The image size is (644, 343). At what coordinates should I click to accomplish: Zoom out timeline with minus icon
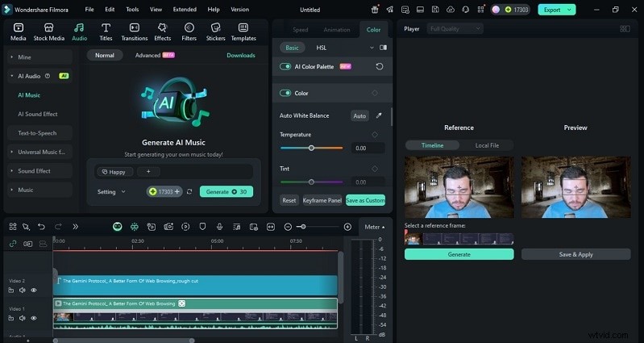click(x=288, y=227)
